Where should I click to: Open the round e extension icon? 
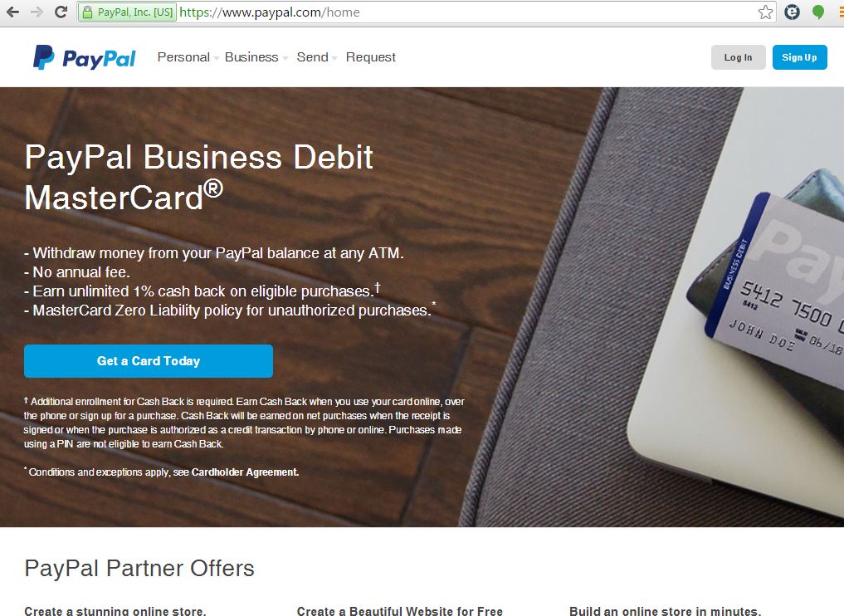792,12
